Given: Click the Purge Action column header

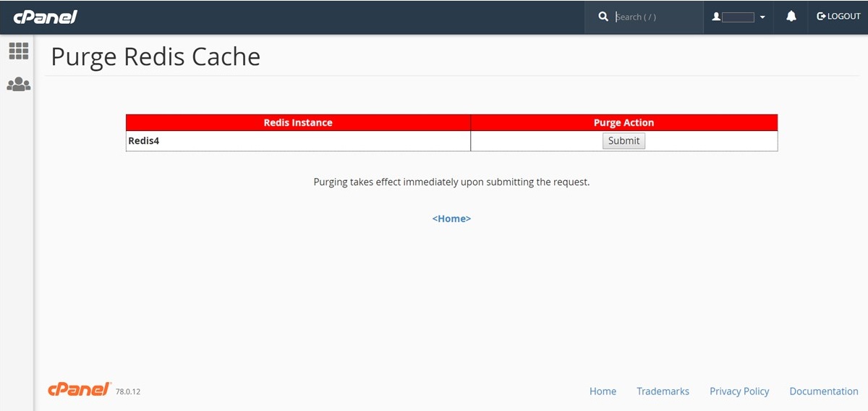Looking at the screenshot, I should click(x=624, y=123).
